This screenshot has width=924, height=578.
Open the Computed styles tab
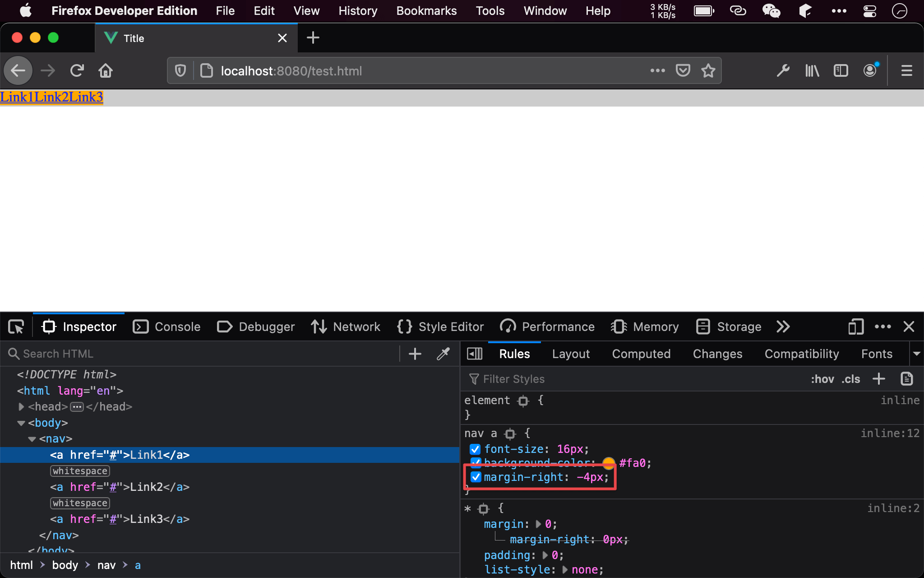641,354
